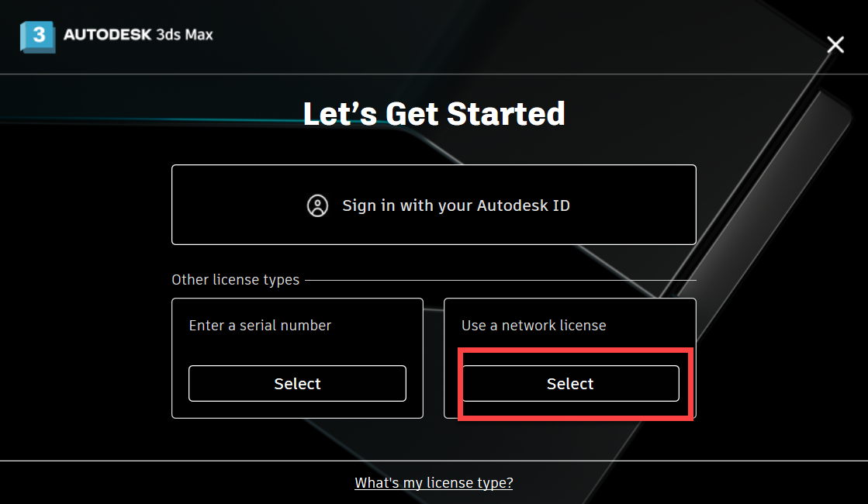Click the Other license types label
The image size is (868, 504).
point(235,280)
